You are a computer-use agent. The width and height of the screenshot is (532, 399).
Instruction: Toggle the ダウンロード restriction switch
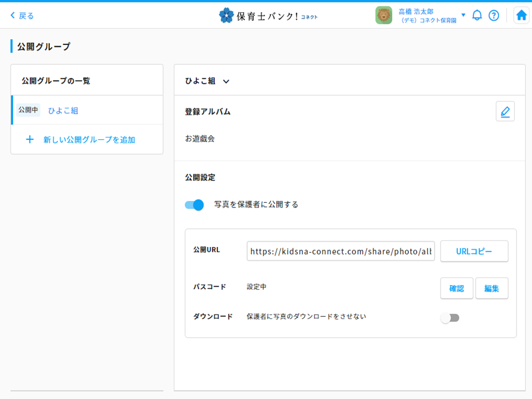[450, 318]
